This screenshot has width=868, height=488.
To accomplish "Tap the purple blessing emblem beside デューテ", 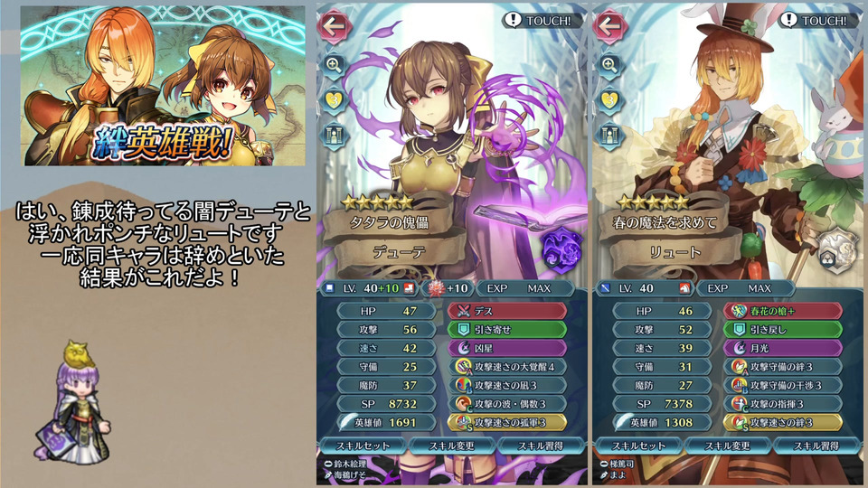I will tap(561, 249).
